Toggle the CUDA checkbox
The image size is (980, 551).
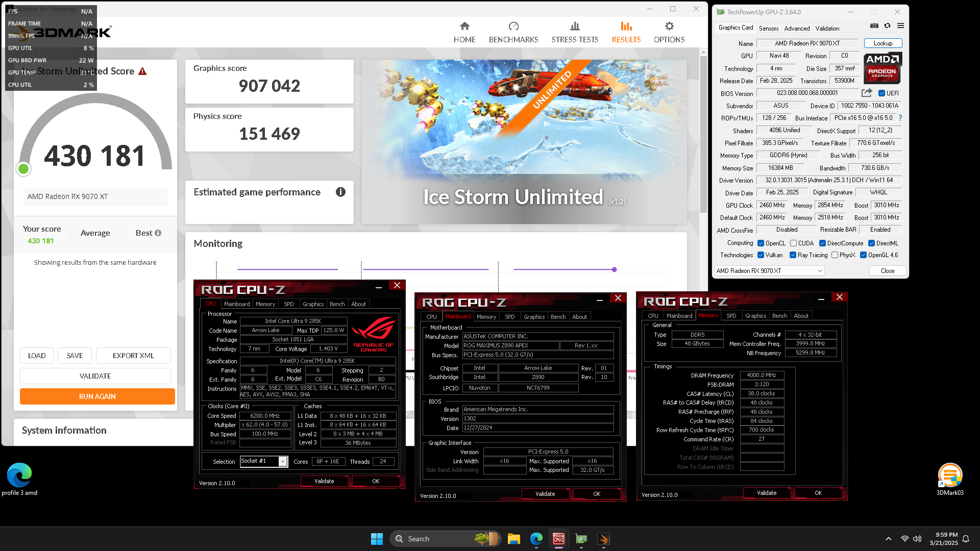pyautogui.click(x=793, y=243)
